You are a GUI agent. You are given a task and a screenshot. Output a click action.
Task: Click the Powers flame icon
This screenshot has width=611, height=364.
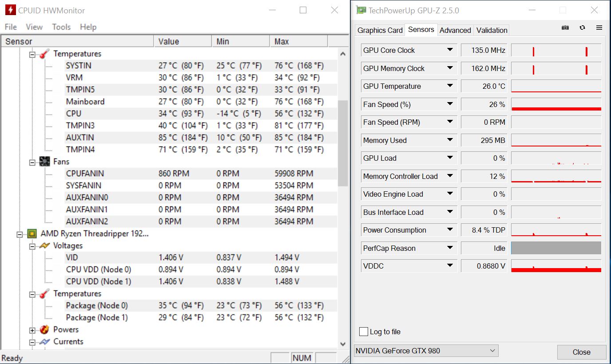(x=44, y=329)
